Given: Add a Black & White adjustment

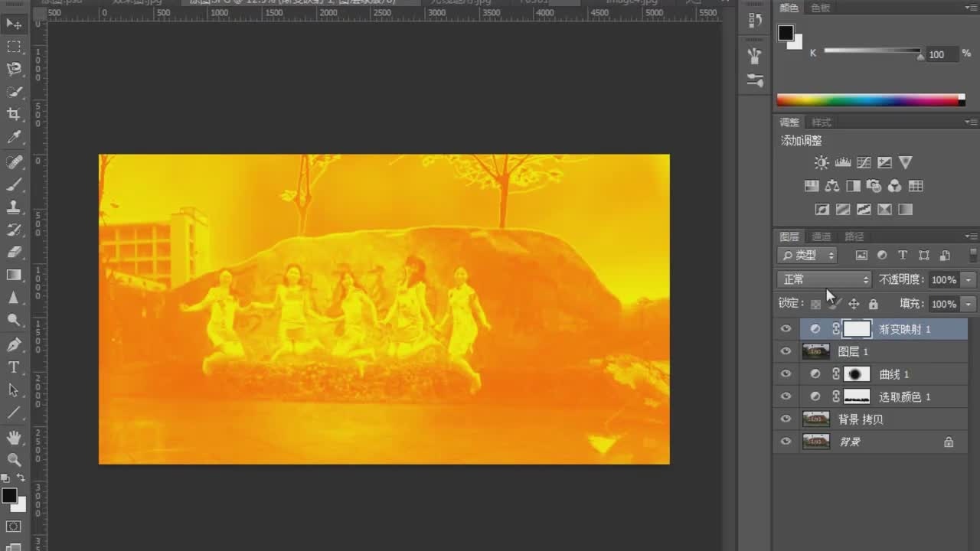Looking at the screenshot, I should (853, 186).
